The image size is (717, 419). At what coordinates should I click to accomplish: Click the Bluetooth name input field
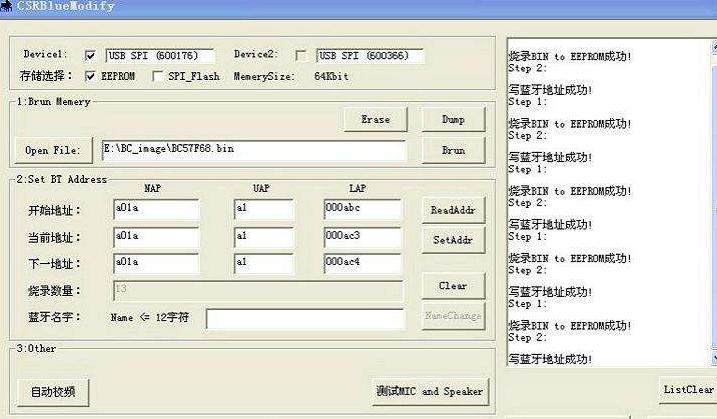(305, 318)
